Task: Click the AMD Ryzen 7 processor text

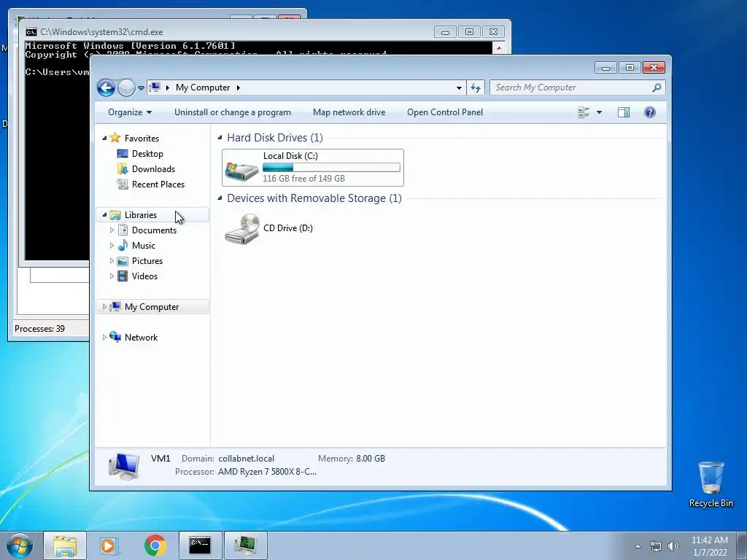Action: pyautogui.click(x=267, y=472)
